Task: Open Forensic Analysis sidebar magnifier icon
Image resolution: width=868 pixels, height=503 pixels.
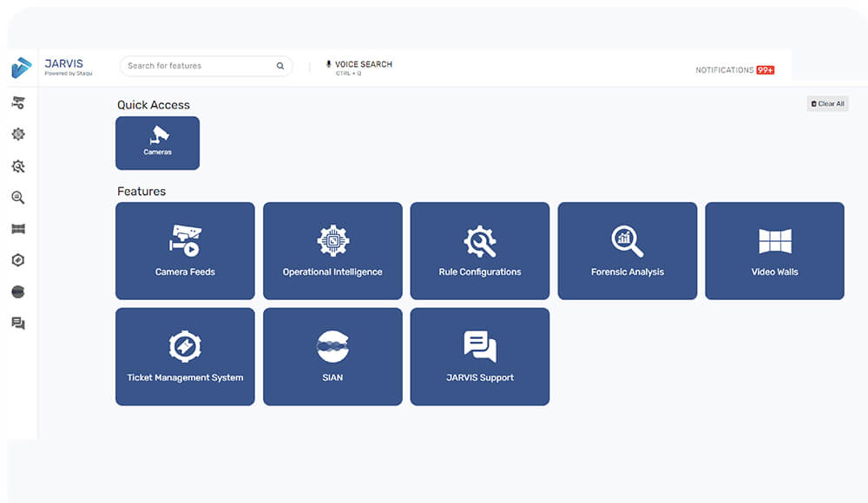Action: coord(18,198)
